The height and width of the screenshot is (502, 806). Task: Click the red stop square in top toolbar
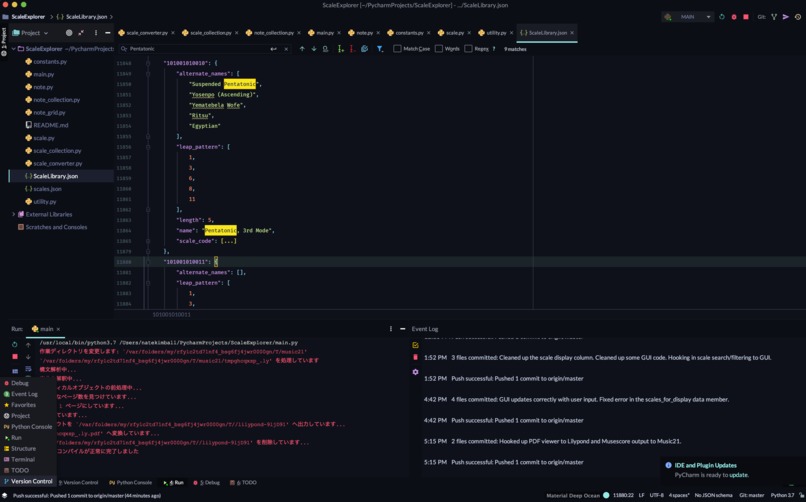point(746,17)
